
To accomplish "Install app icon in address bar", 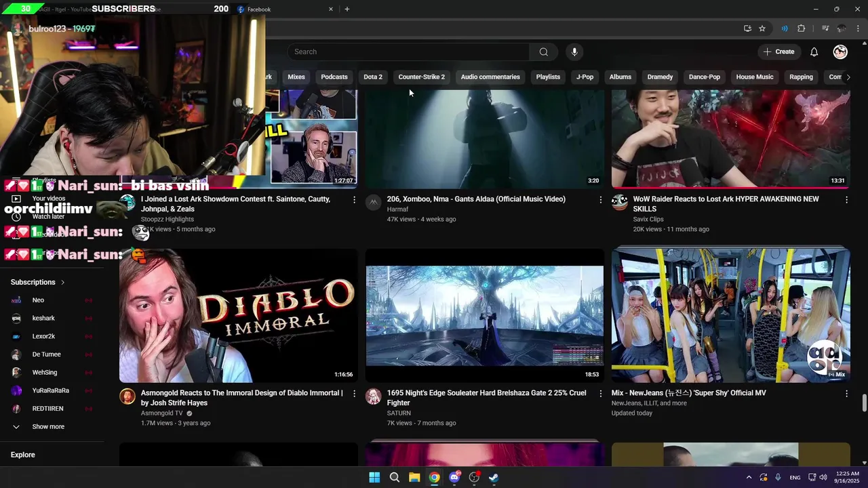I will pyautogui.click(x=747, y=28).
